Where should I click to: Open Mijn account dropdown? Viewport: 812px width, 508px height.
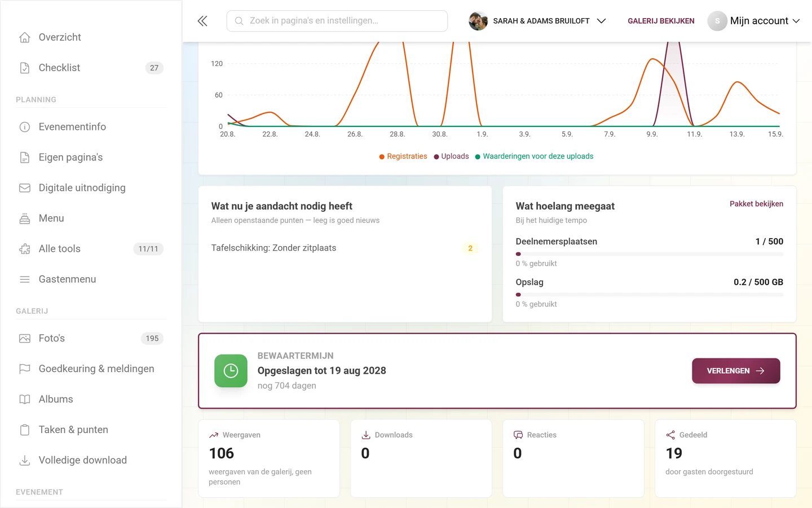tap(754, 21)
